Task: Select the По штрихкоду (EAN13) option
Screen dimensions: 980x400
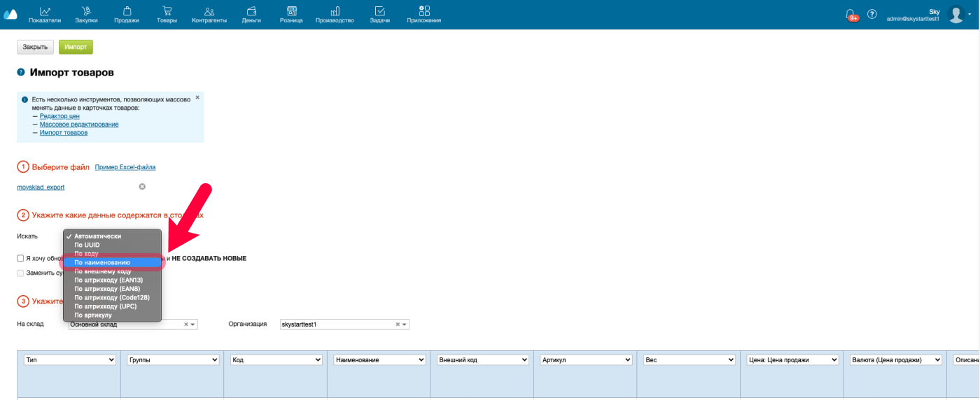Action: click(113, 280)
